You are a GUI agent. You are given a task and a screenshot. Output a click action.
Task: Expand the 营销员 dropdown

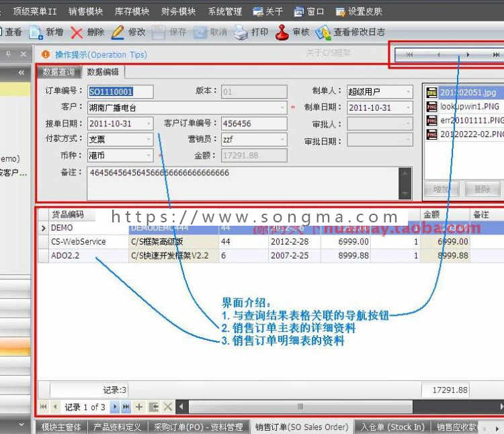pyautogui.click(x=282, y=140)
